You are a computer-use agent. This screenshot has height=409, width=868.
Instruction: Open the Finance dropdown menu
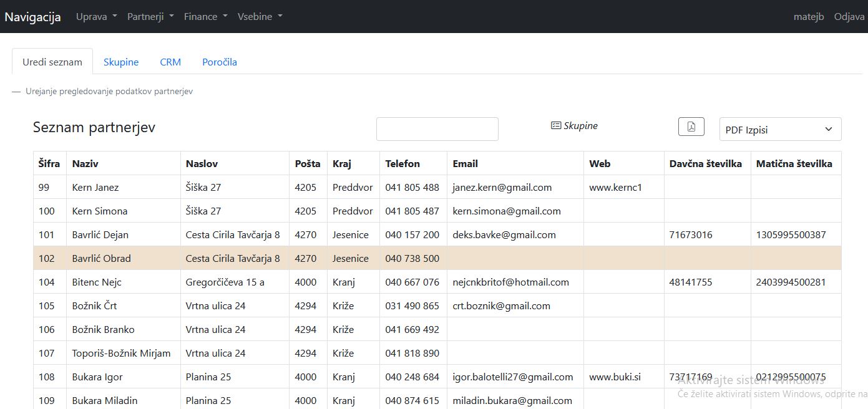pyautogui.click(x=205, y=17)
